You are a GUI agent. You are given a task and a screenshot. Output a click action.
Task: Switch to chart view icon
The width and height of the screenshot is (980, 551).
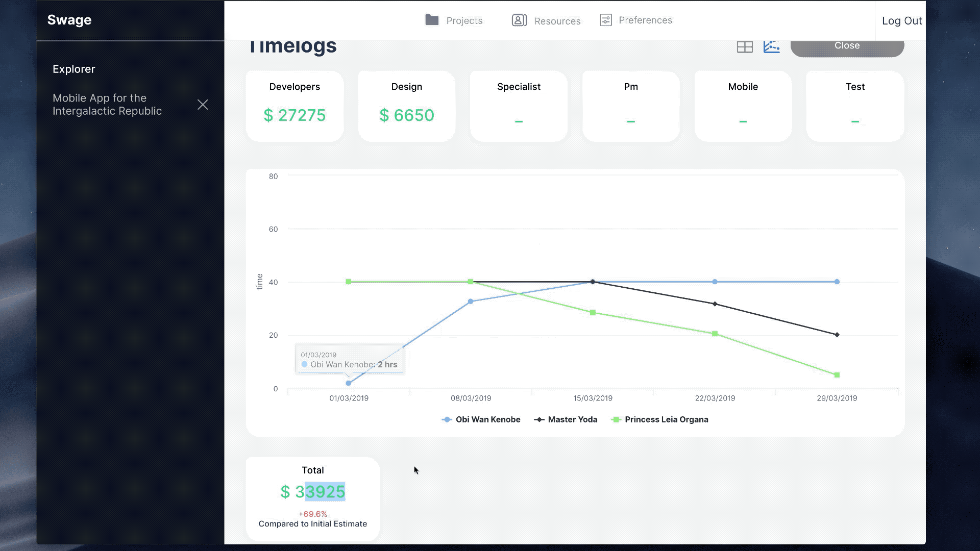[x=771, y=46]
